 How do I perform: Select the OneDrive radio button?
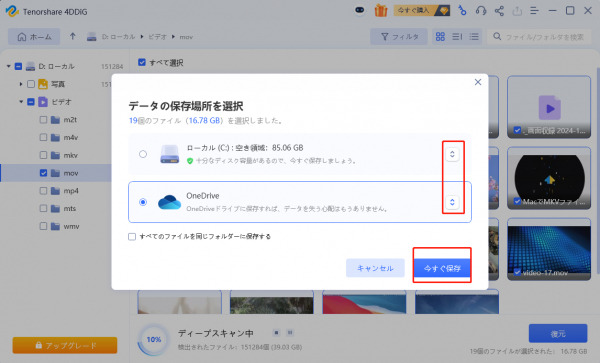click(143, 202)
